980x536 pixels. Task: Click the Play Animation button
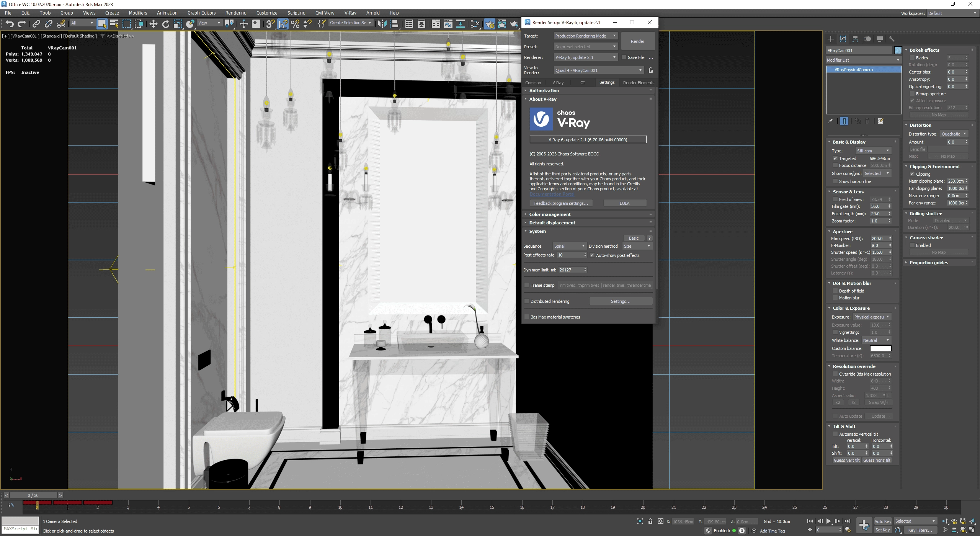coord(829,521)
